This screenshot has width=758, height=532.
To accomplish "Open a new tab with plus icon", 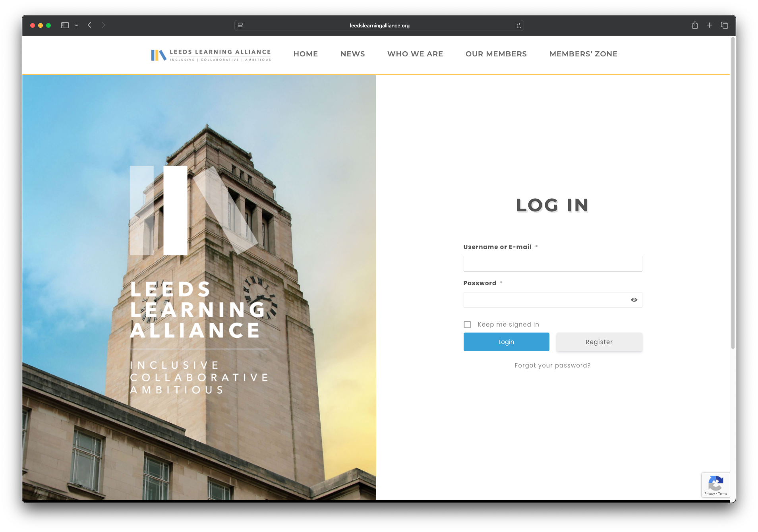I will coord(709,25).
